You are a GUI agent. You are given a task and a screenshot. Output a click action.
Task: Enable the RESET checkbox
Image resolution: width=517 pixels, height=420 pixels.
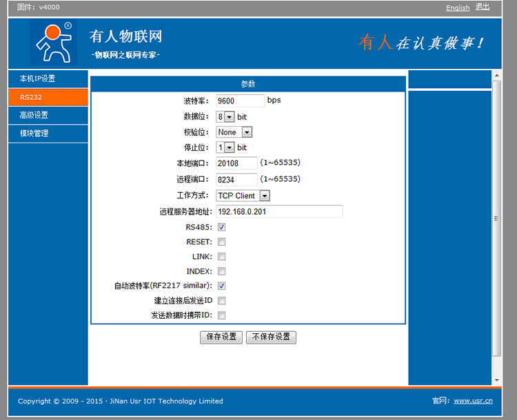221,242
